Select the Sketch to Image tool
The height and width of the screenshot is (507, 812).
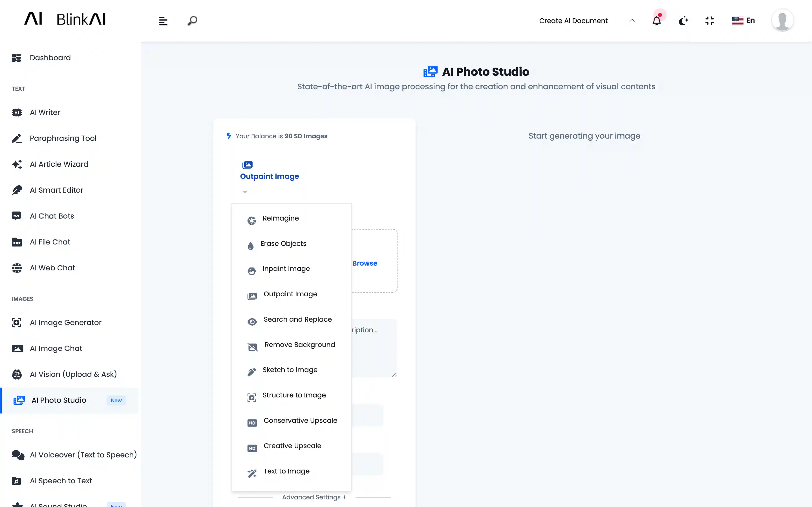(x=290, y=370)
